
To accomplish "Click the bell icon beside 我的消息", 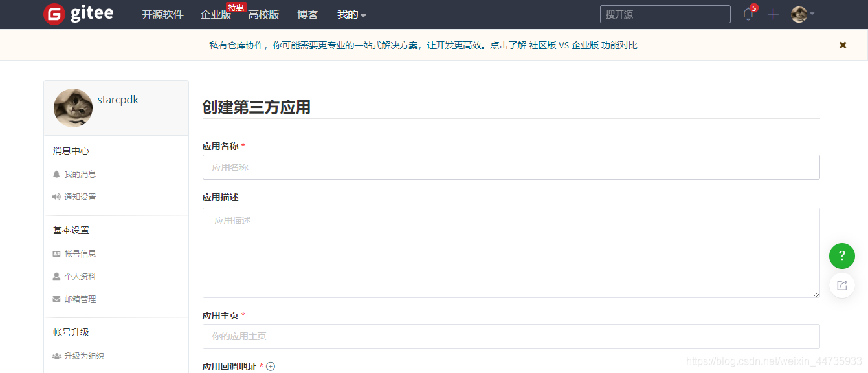I will 56,175.
